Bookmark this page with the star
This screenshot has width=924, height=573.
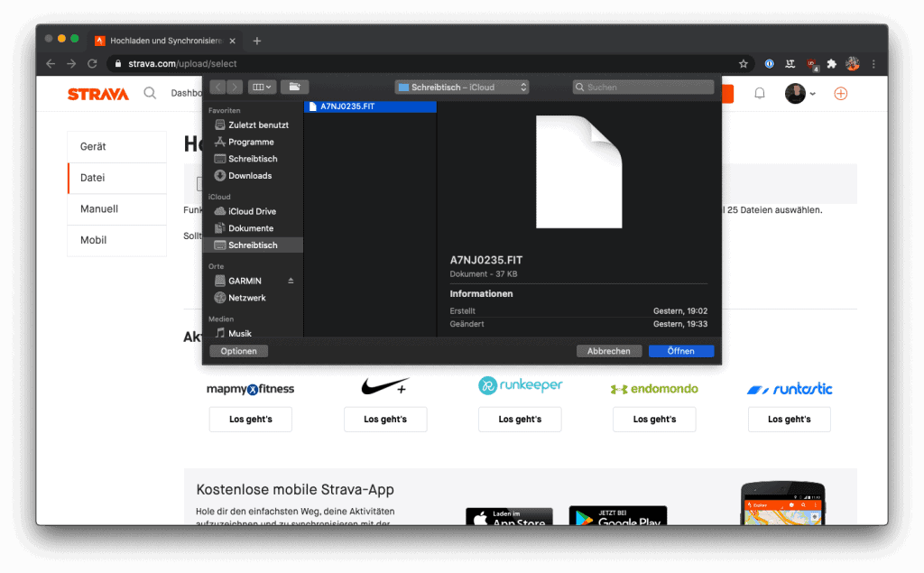pos(744,64)
